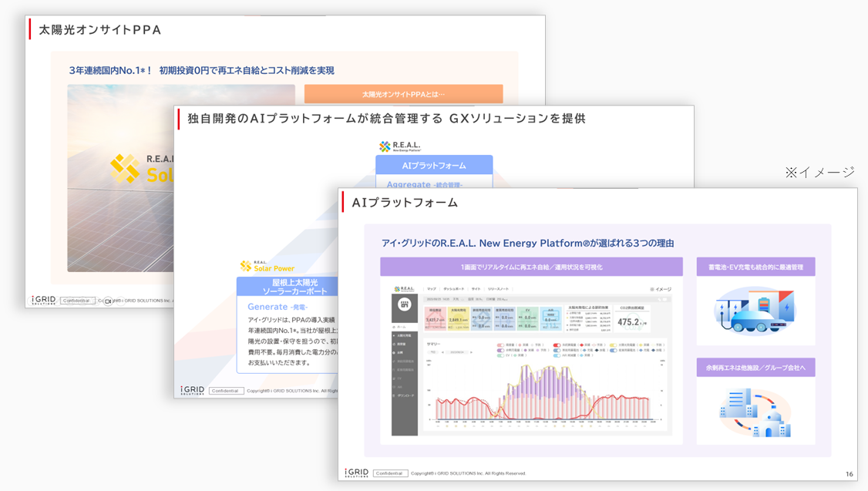
Task: Click the iGRID logo on the front slide footer
Action: click(356, 473)
